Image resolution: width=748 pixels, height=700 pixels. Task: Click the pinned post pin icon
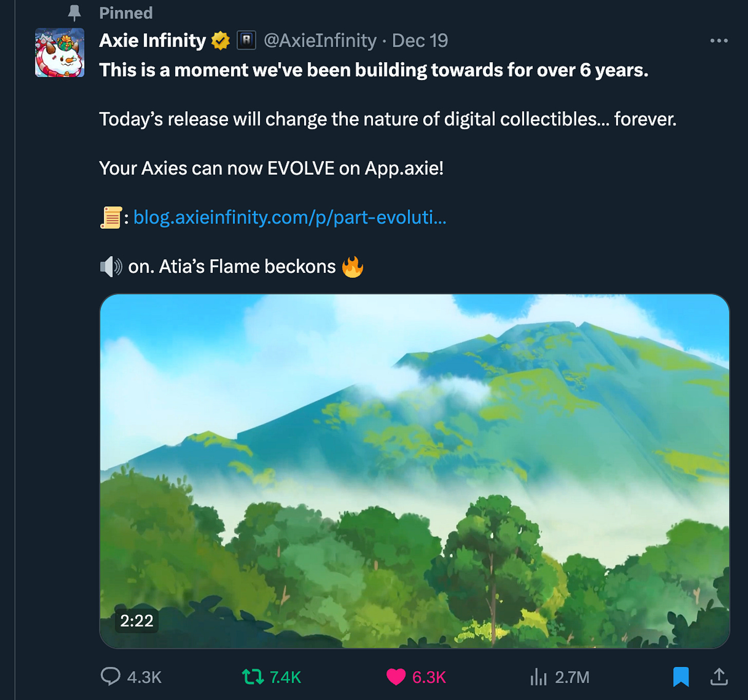pos(75,12)
